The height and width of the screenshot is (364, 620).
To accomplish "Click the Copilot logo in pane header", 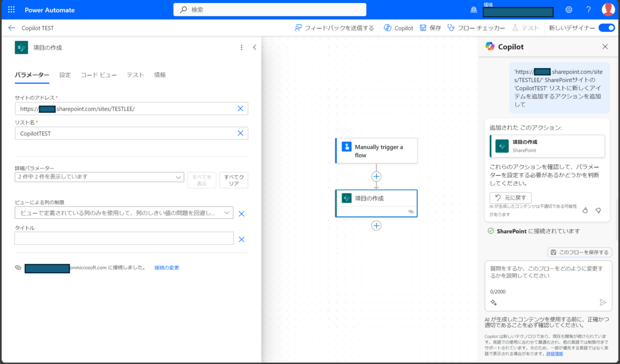I will 490,46.
